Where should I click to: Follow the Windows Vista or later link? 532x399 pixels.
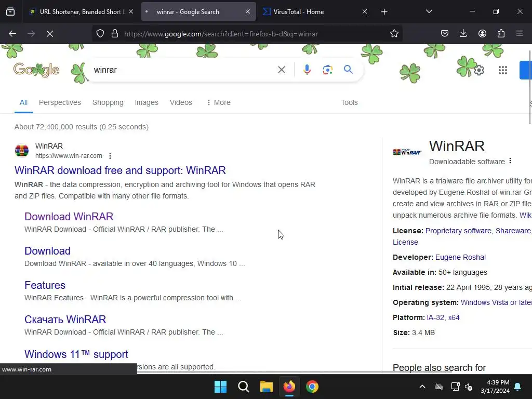tap(496, 302)
